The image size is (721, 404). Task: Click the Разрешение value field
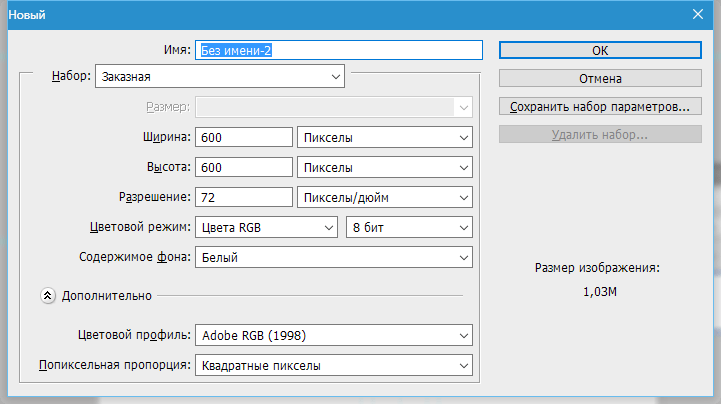coord(244,197)
